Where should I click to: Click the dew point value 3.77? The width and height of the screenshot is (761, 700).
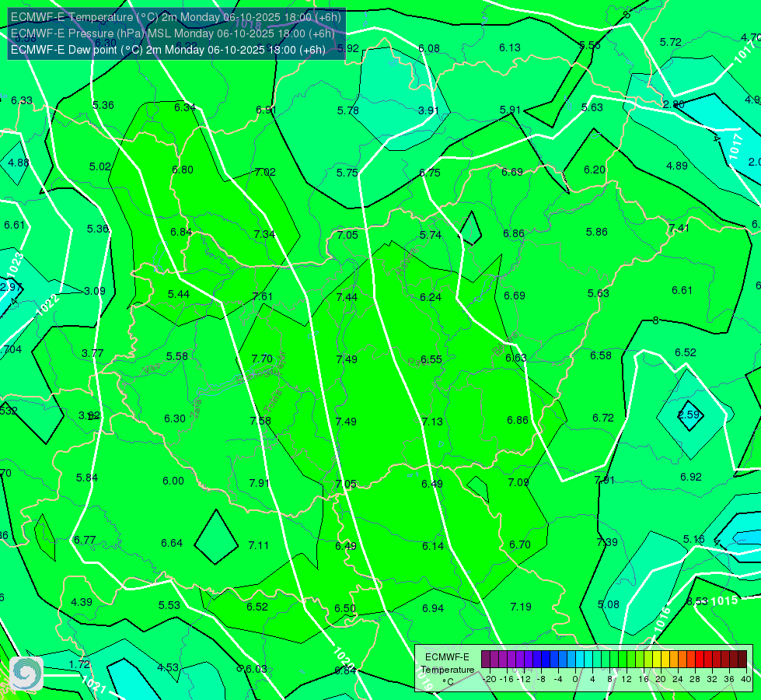pos(93,353)
